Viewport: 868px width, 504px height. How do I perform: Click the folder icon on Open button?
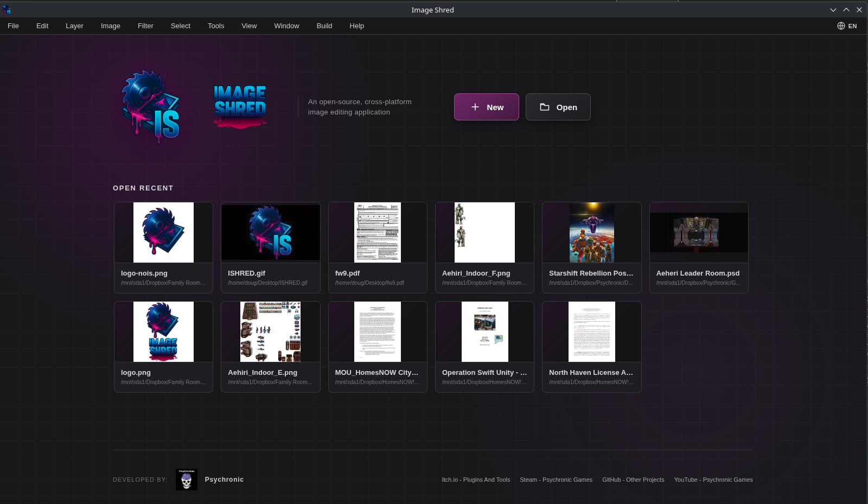coord(545,107)
